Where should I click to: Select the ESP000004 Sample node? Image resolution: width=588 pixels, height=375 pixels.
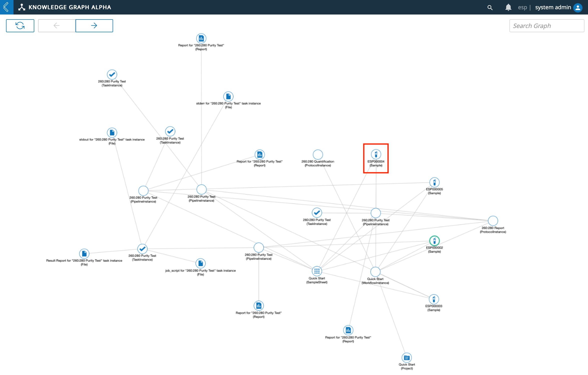coord(376,154)
